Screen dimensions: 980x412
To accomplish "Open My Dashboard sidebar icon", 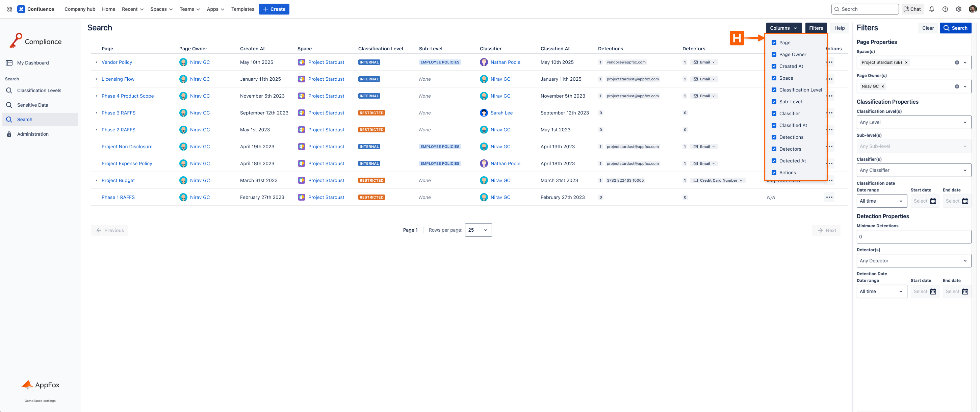I will pyautogui.click(x=9, y=63).
